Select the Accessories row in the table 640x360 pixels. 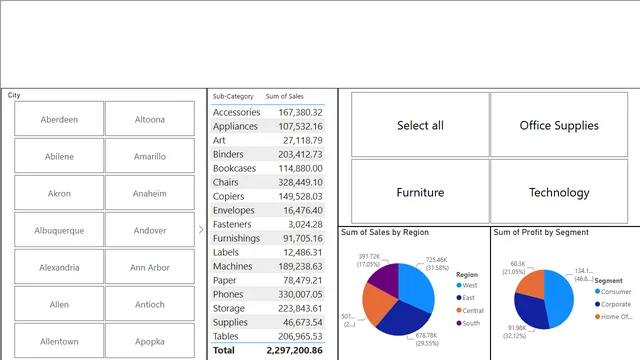tap(268, 112)
